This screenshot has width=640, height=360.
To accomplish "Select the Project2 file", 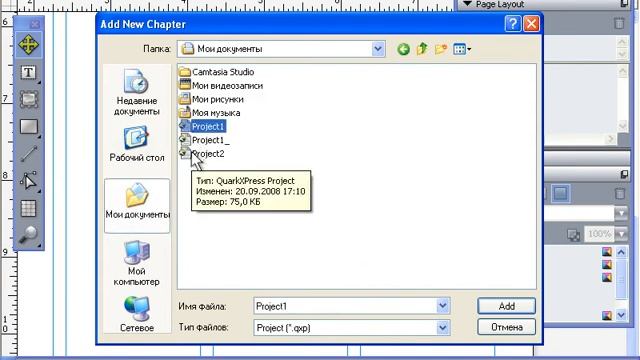I will point(202,154).
